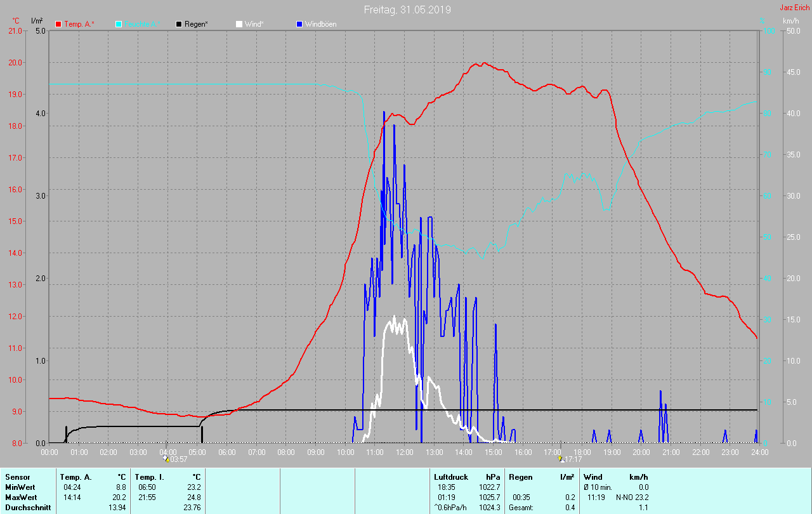The width and height of the screenshot is (812, 514).
Task: Click the 1025.7 maximum pressure value
Action: pyautogui.click(x=489, y=497)
